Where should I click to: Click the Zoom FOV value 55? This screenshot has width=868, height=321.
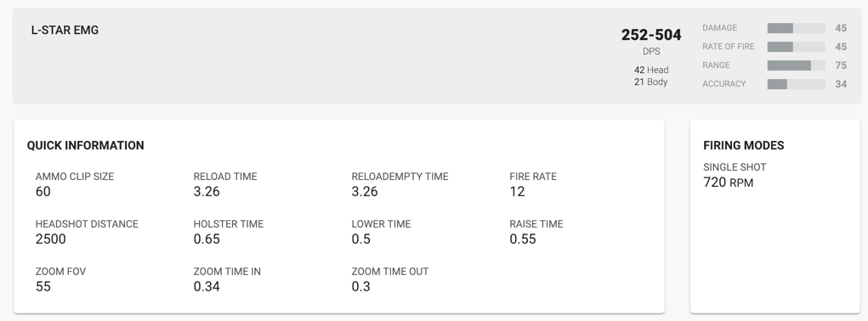[43, 287]
